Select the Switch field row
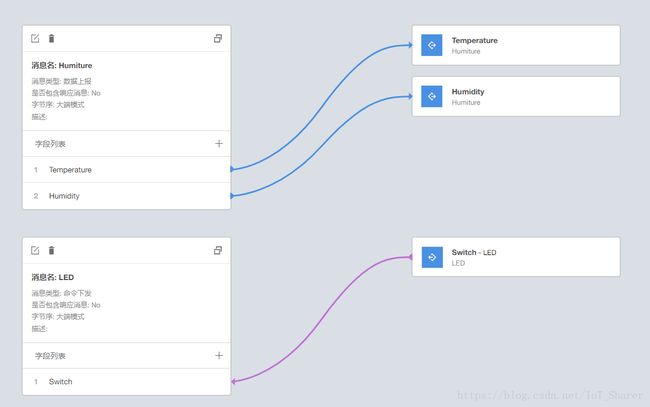 pos(126,382)
